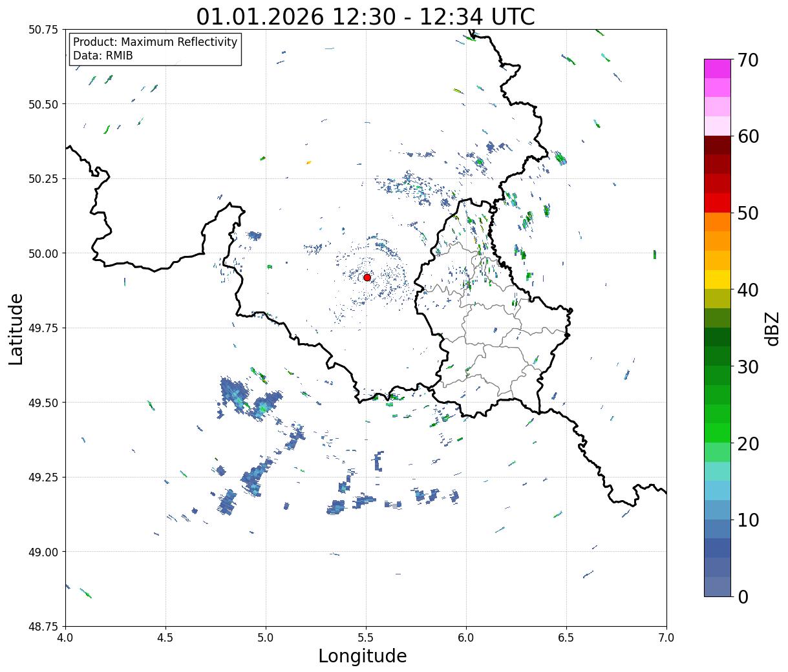The height and width of the screenshot is (672, 788).
Task: Click the longitude tick label 5.5
Action: tap(366, 638)
